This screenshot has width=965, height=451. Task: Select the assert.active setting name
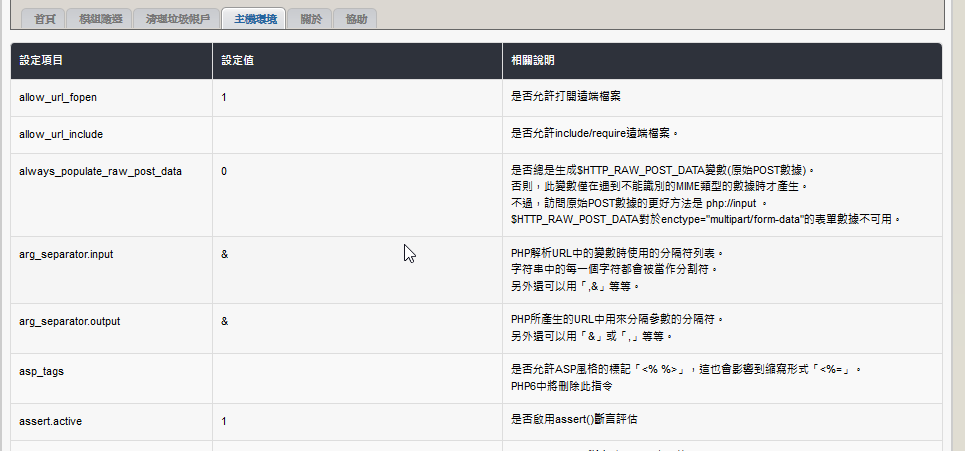51,421
